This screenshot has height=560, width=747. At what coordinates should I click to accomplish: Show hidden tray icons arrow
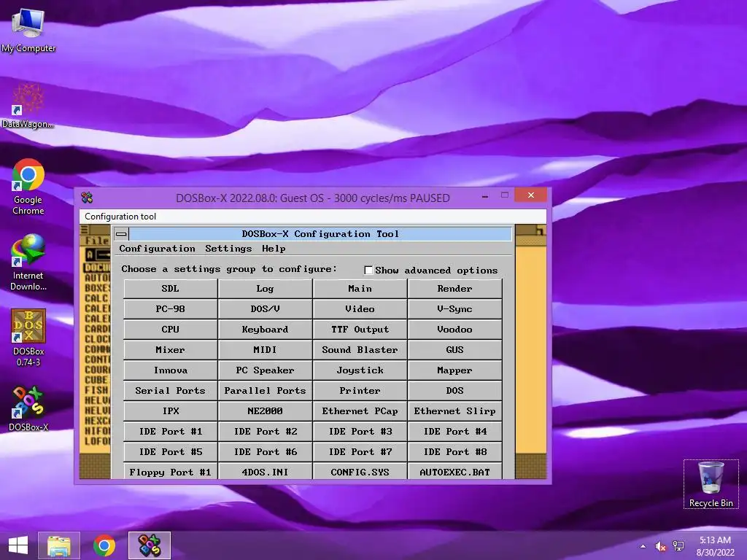[643, 546]
